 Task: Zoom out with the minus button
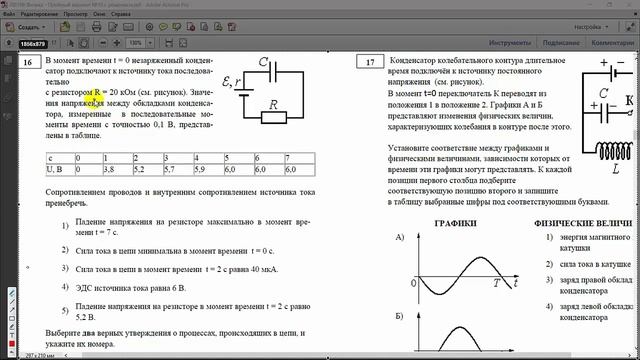(103, 43)
